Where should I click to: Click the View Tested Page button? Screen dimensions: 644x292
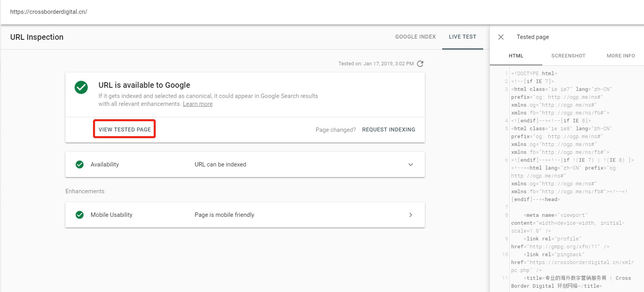pos(125,129)
